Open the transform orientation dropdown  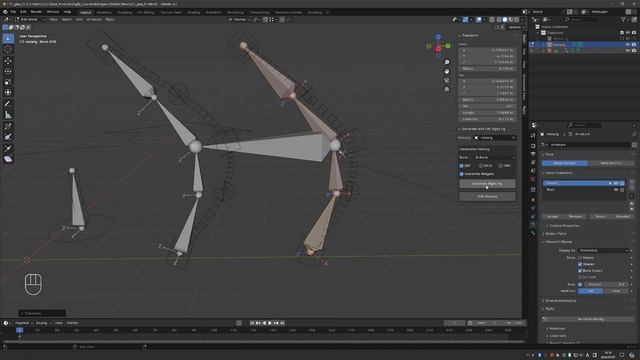[239, 19]
